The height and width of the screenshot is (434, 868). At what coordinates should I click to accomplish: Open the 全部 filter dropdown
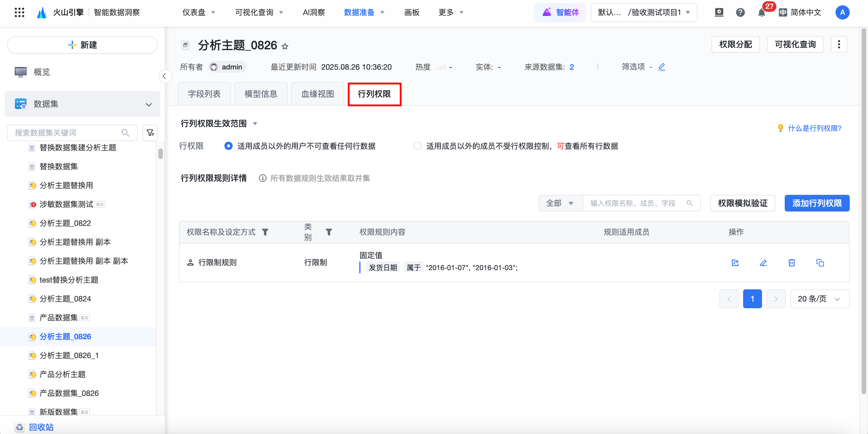(x=560, y=203)
